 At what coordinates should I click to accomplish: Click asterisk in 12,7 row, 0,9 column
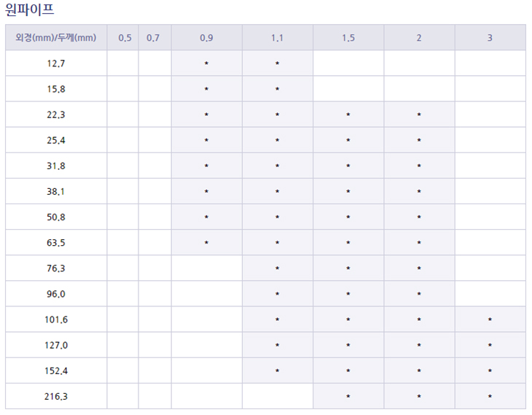pyautogui.click(x=206, y=64)
